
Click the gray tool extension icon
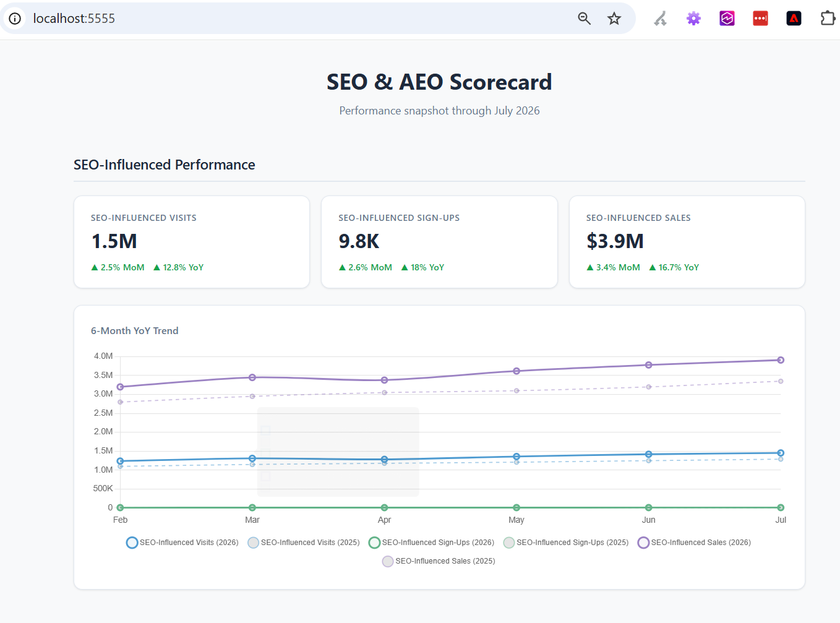(x=660, y=19)
